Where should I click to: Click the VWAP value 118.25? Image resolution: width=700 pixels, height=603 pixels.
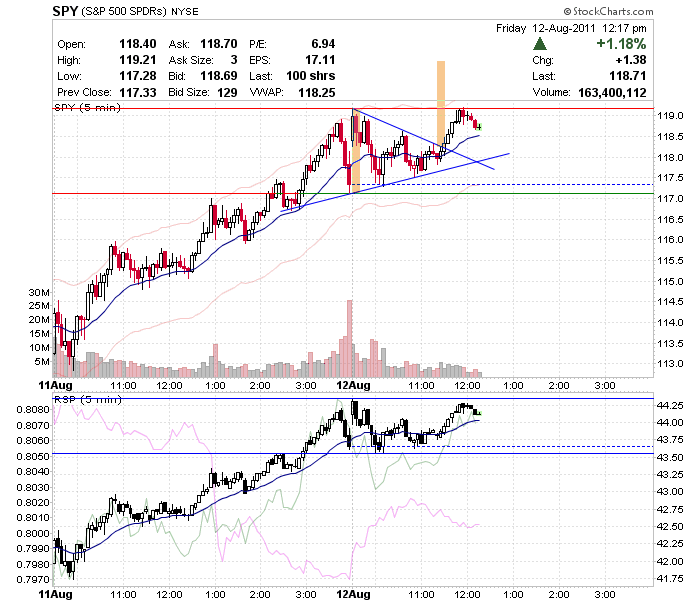[x=317, y=92]
